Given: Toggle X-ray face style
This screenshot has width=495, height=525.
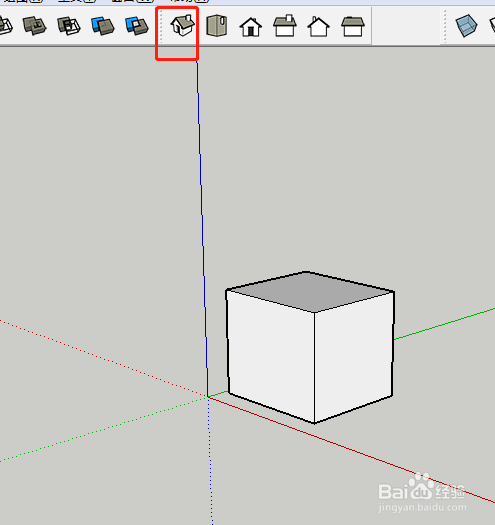Looking at the screenshot, I should pyautogui.click(x=466, y=25).
